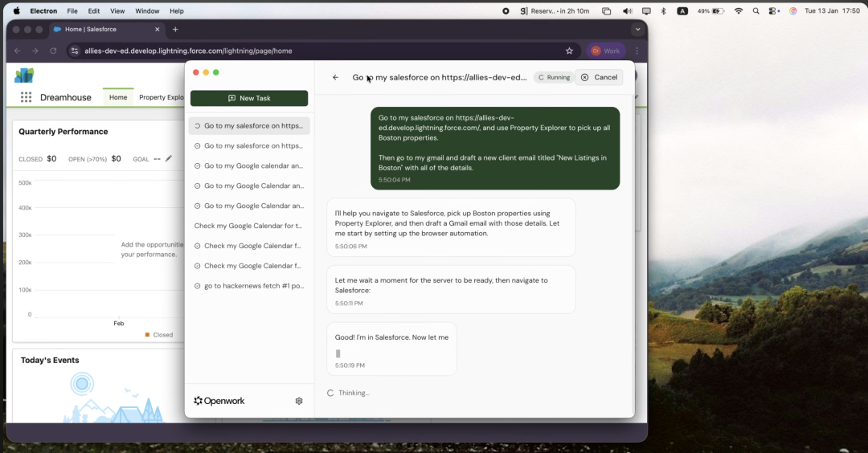868x453 pixels.
Task: Click the keyboard input source A icon
Action: coord(682,11)
